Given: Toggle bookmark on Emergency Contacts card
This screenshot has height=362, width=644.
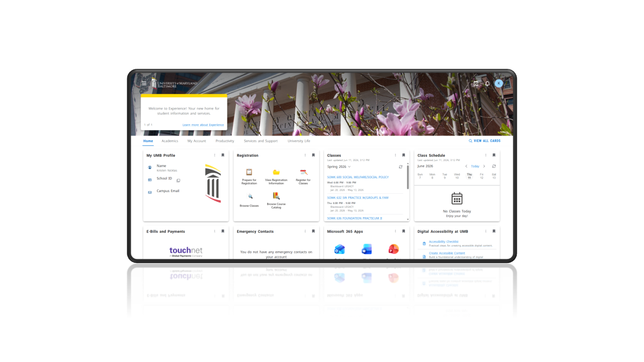Looking at the screenshot, I should coord(313,231).
